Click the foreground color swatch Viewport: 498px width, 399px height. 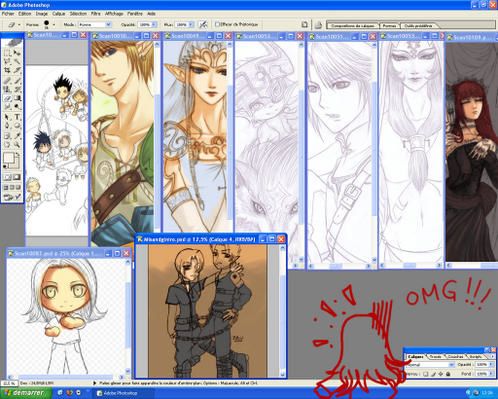tap(9, 158)
